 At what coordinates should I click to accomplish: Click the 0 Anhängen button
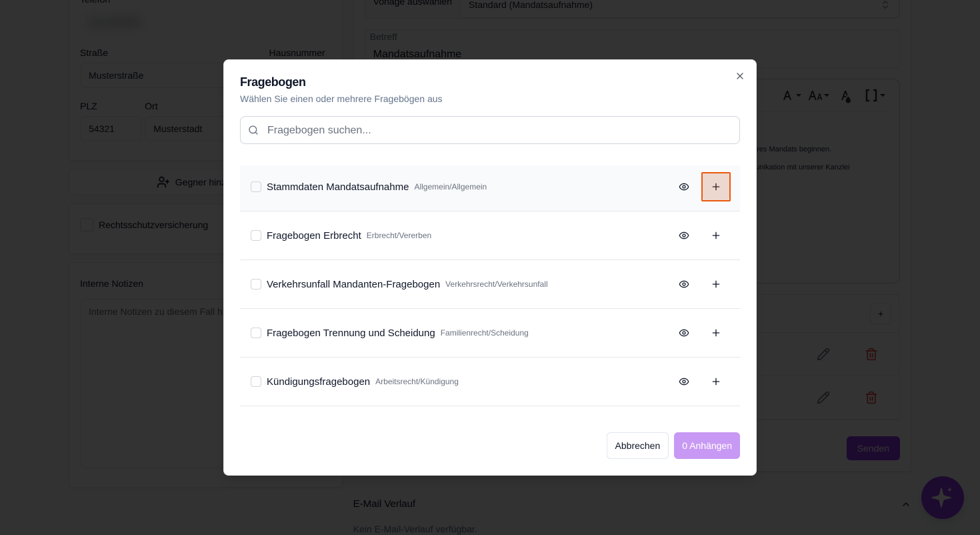[x=707, y=446]
